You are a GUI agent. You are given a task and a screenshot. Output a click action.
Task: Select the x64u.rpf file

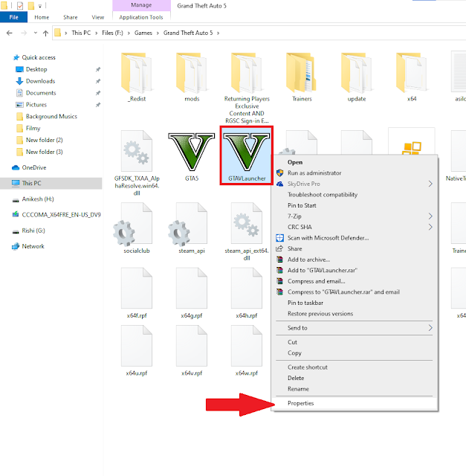[137, 346]
